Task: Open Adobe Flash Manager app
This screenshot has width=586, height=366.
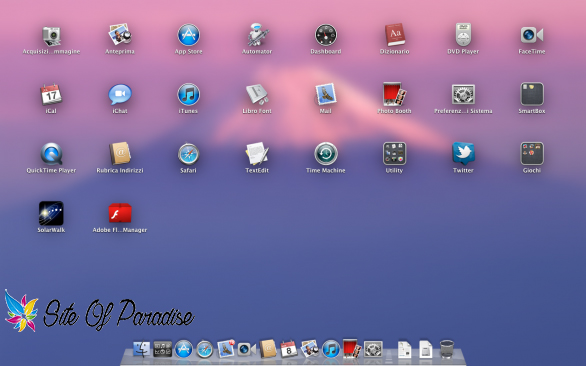Action: (x=120, y=213)
